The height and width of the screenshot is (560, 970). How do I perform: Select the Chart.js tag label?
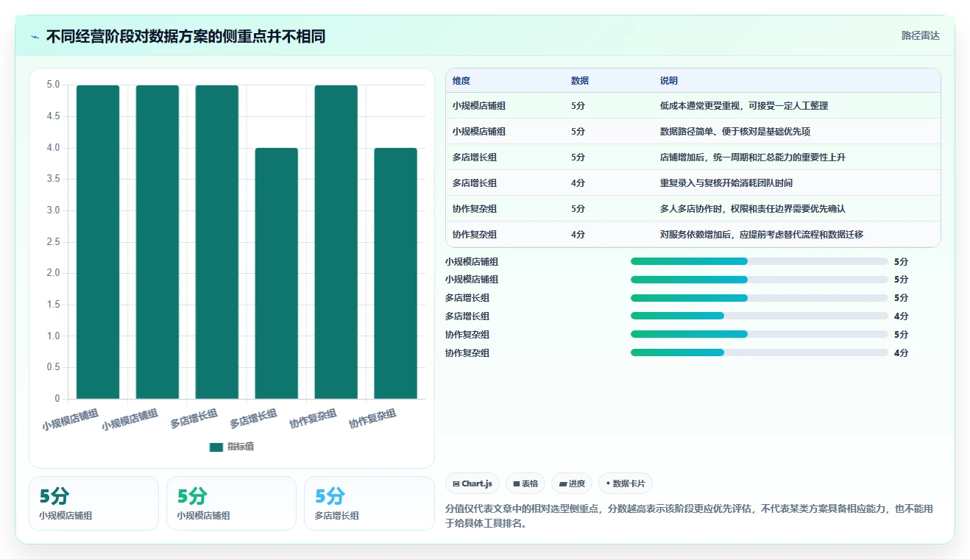click(477, 483)
